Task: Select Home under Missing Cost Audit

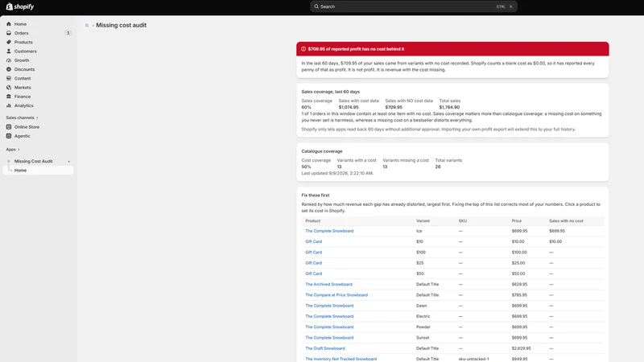Action: click(38, 171)
